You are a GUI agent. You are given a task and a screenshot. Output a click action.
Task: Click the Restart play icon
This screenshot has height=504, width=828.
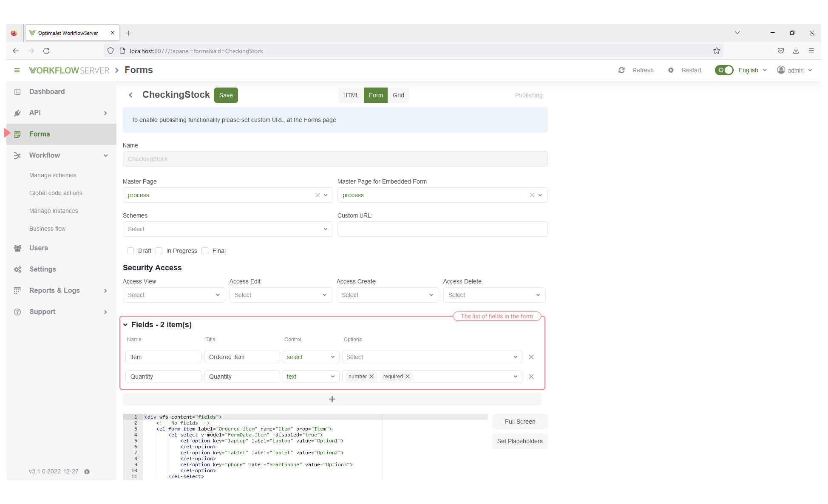tap(671, 70)
